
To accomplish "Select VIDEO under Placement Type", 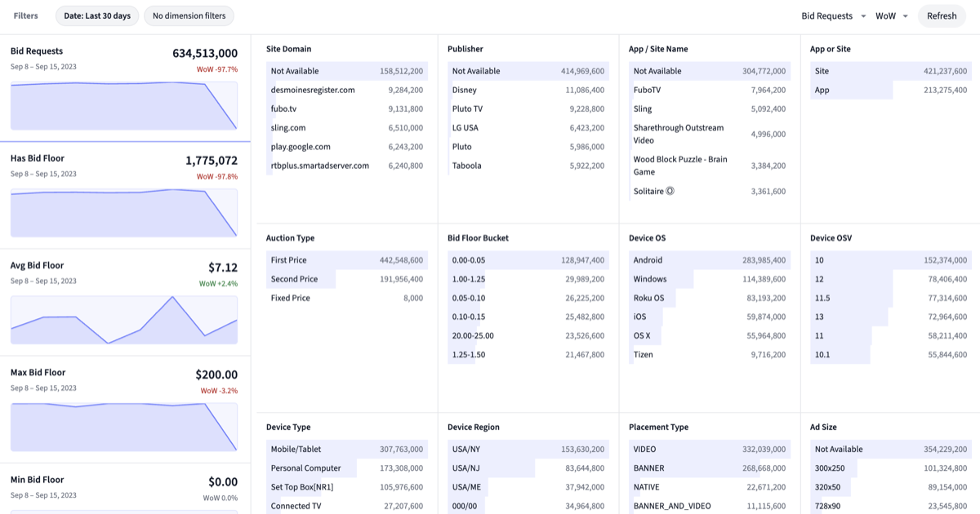I will [709, 449].
